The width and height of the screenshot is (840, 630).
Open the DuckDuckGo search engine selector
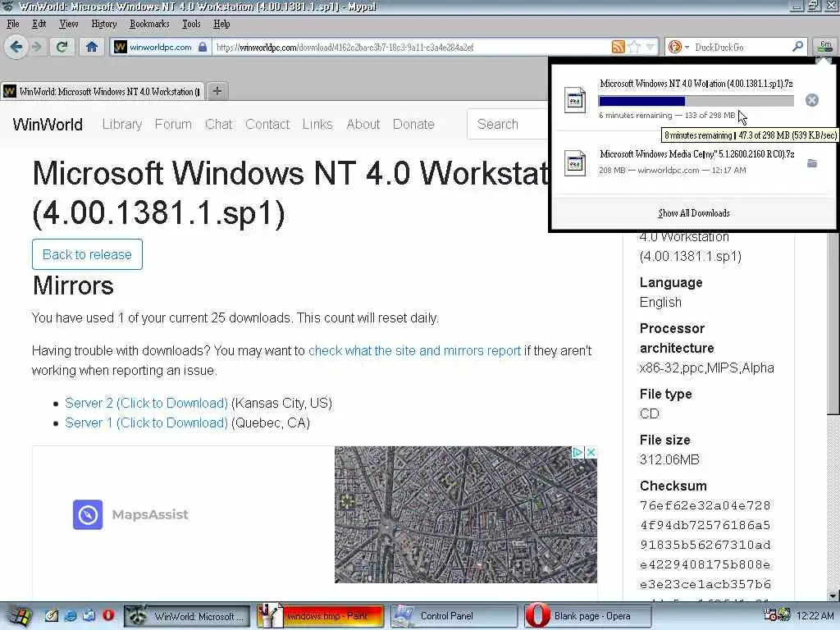(678, 47)
